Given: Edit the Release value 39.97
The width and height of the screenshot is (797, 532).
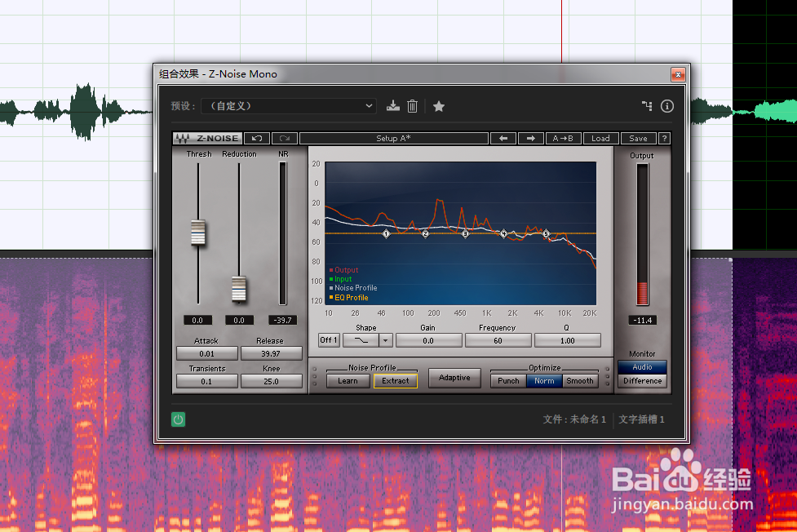Looking at the screenshot, I should [x=271, y=353].
